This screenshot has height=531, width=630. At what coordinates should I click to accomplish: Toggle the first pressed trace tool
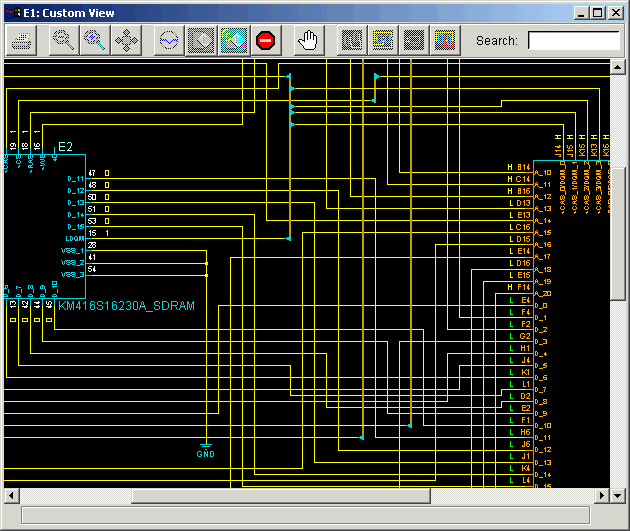point(201,41)
